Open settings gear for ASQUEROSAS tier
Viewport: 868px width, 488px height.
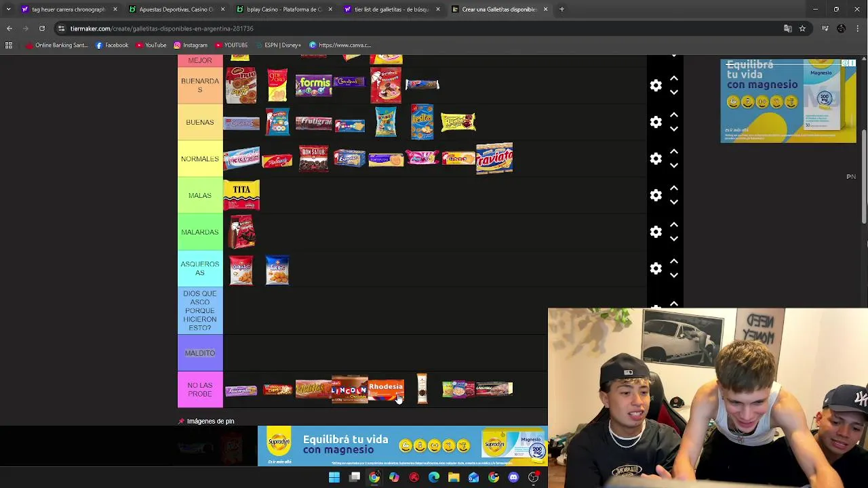coord(656,268)
